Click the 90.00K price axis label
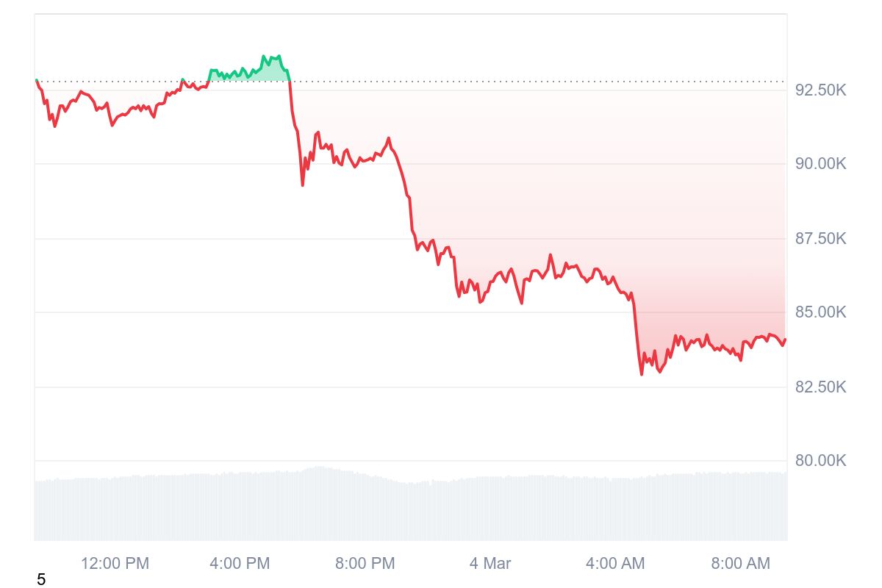The width and height of the screenshot is (882, 588). tap(820, 163)
